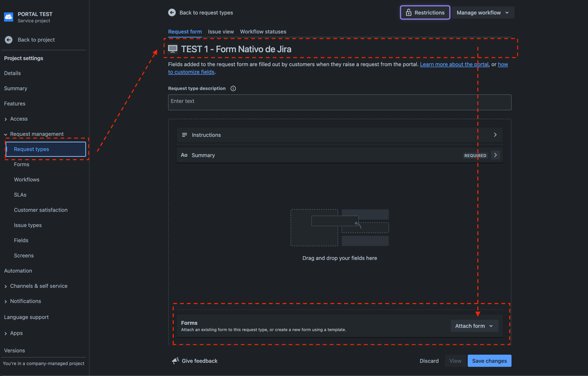This screenshot has width=588, height=376.
Task: Click the info icon next to Request type description
Action: (233, 88)
